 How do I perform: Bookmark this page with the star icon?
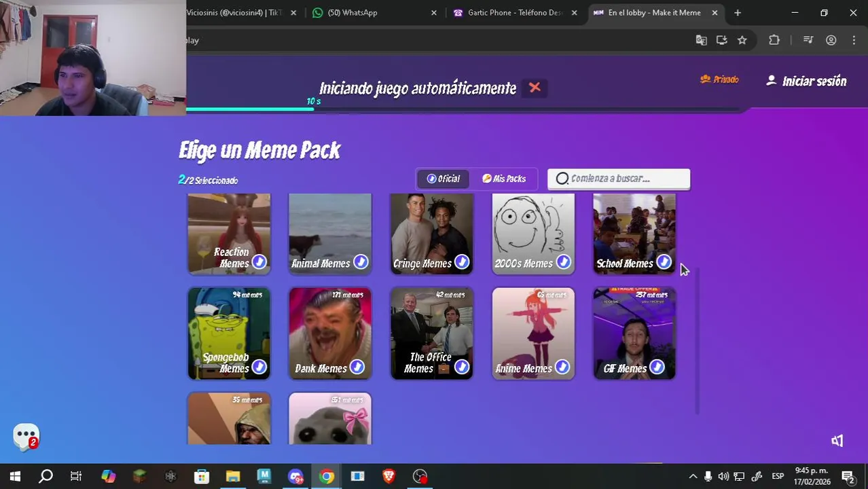tap(742, 40)
